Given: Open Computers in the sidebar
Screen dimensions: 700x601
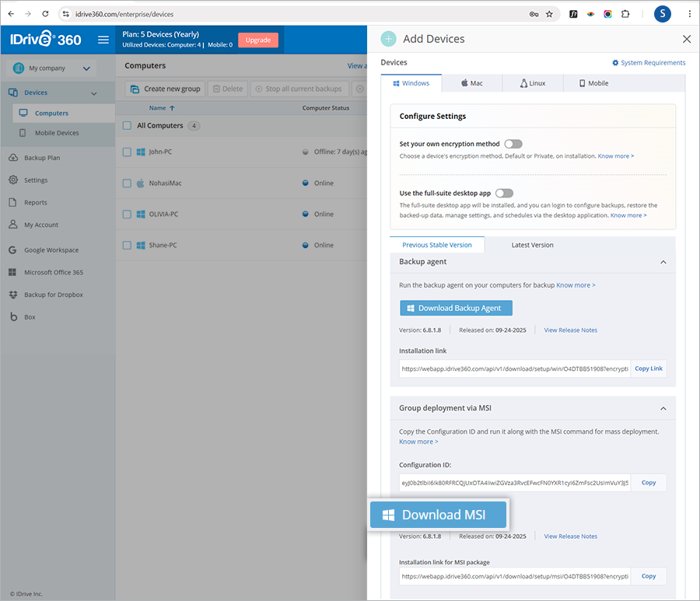Looking at the screenshot, I should pos(65,114).
